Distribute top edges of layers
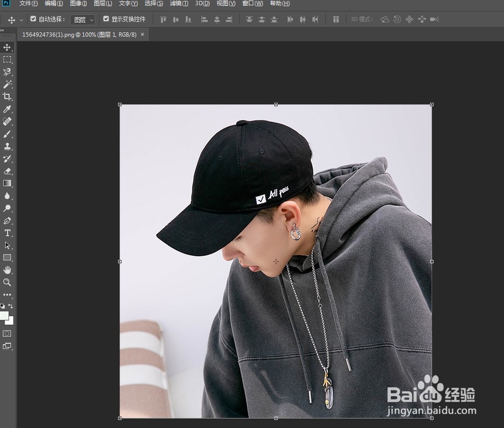Viewport: 504px width, 428px height. 249,20
